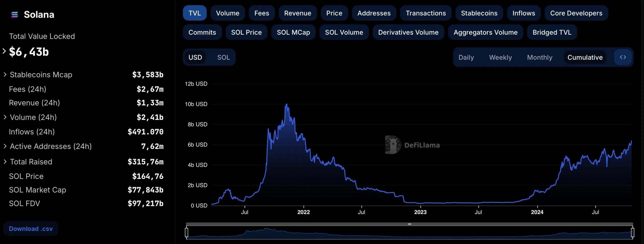Select the Monthly interval tab
The width and height of the screenshot is (644, 244).
point(540,57)
